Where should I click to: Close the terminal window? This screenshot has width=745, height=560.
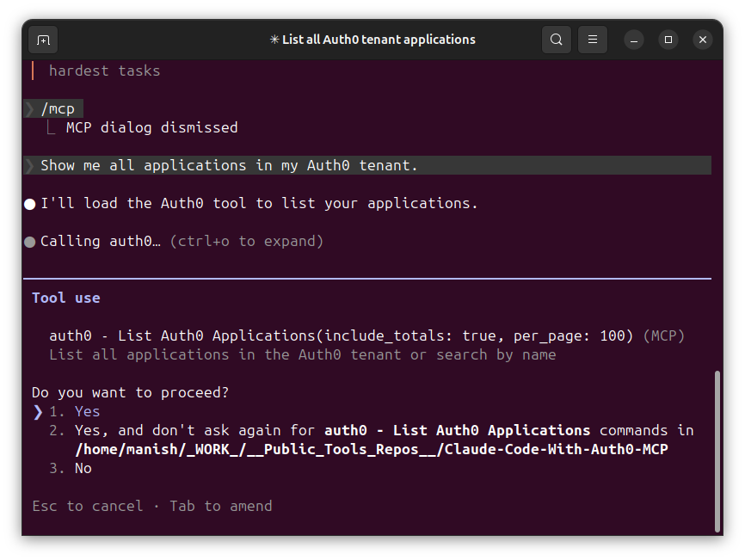point(703,40)
